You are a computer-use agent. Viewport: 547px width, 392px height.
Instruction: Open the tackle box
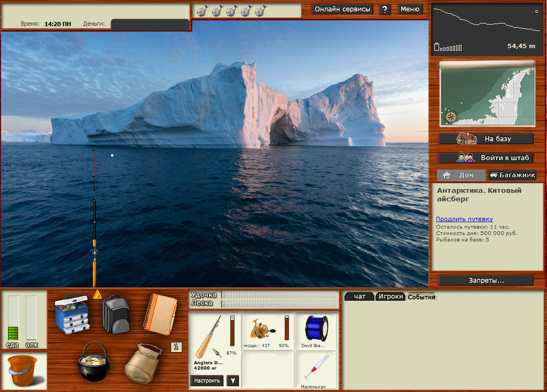coord(72,314)
